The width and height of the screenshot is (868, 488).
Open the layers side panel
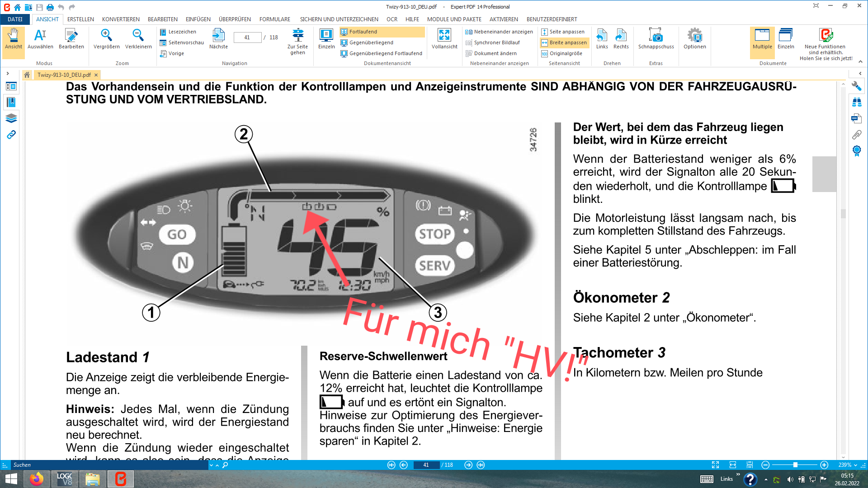(x=11, y=118)
